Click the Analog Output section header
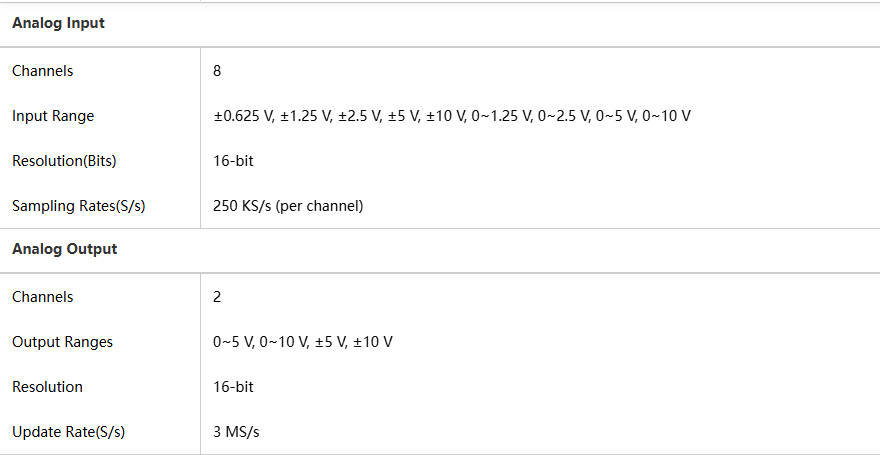The image size is (880, 455). (x=64, y=249)
